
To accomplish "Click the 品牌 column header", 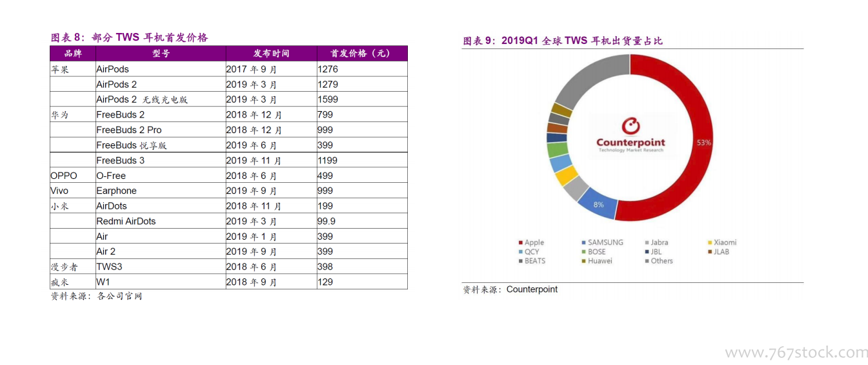I will pos(73,54).
